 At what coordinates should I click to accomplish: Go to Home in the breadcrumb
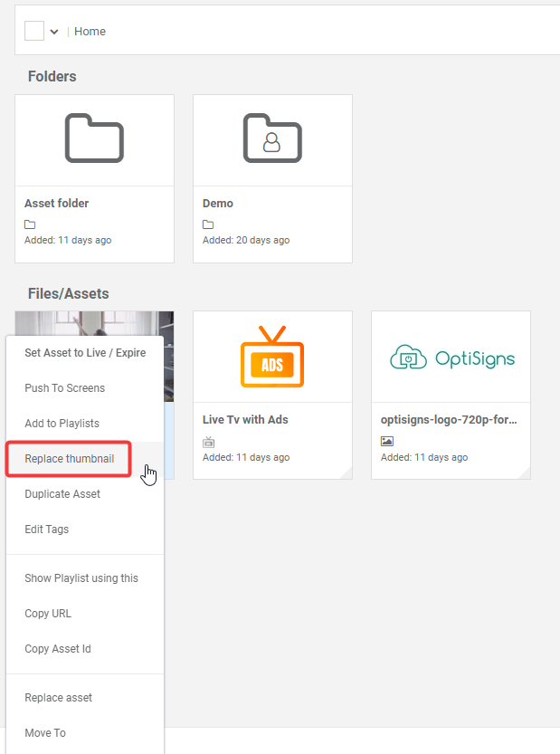pos(90,32)
